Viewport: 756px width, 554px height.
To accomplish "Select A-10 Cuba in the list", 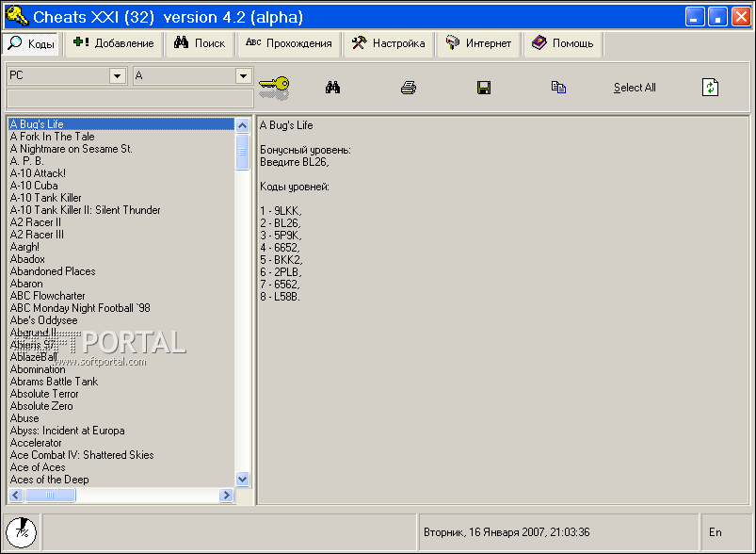I will pos(121,186).
